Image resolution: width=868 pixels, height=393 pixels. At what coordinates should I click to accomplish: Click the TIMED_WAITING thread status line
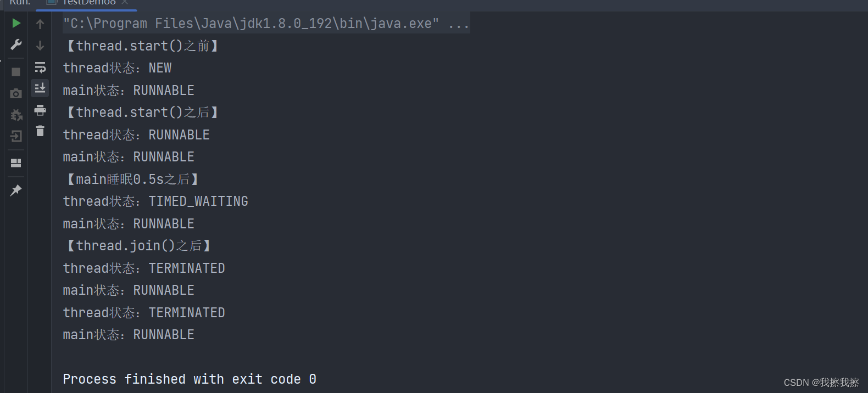point(155,201)
